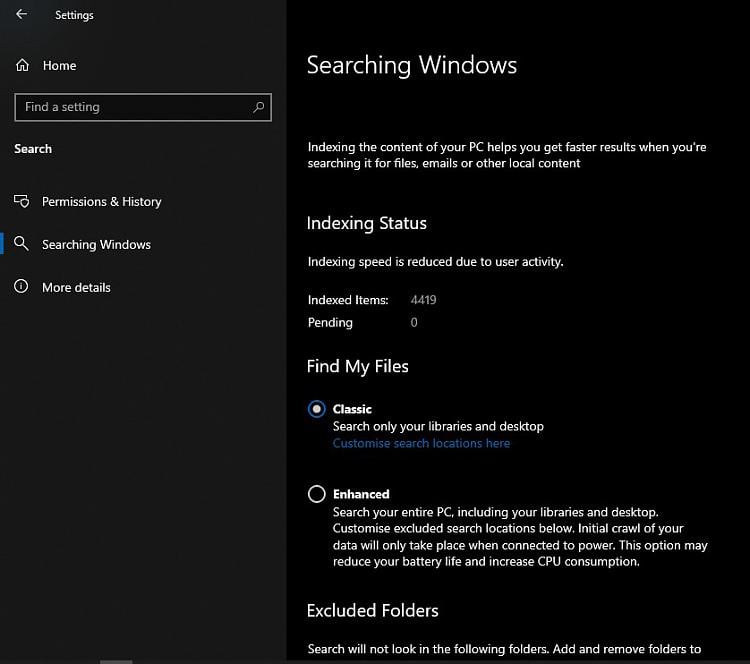This screenshot has height=664, width=750.
Task: Click the Excluded Folders heading
Action: (373, 610)
